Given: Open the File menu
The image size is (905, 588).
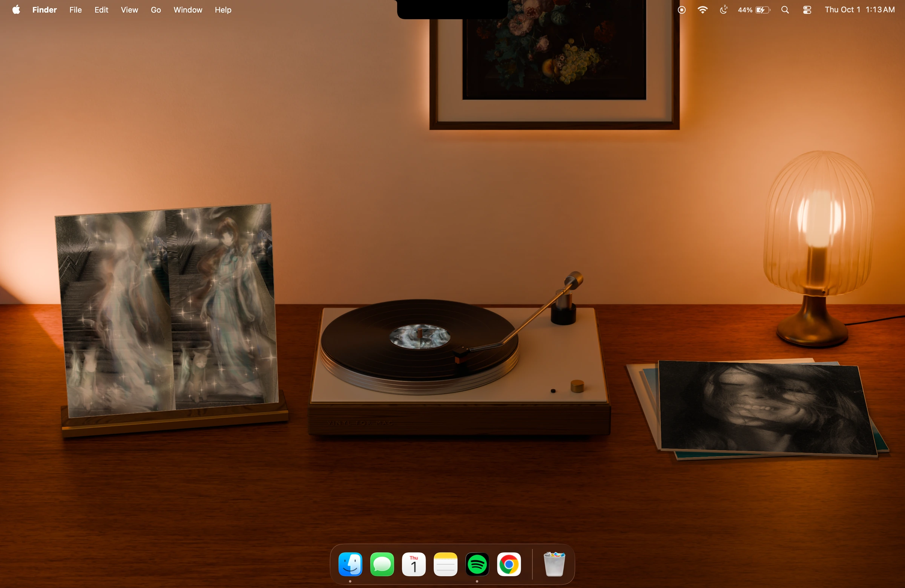Looking at the screenshot, I should [75, 10].
